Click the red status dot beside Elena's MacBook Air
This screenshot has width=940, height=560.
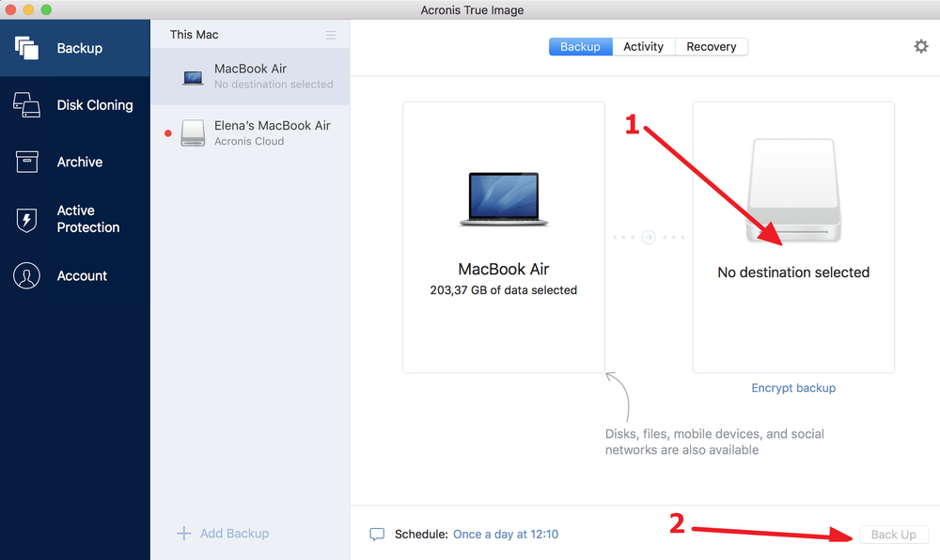[x=168, y=133]
